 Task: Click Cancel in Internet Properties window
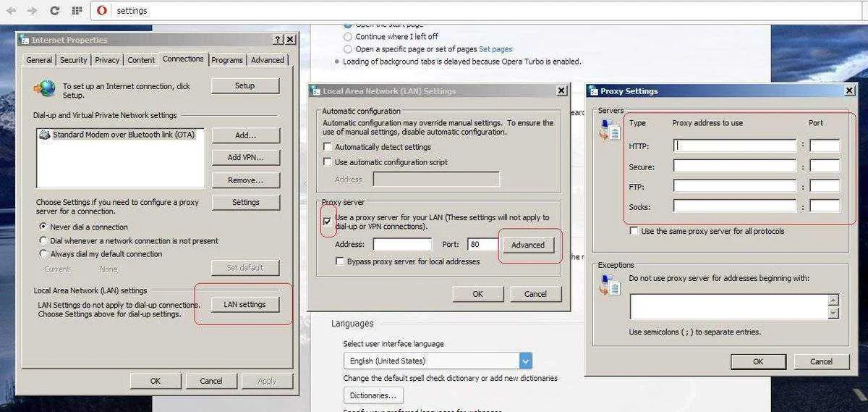tap(211, 381)
